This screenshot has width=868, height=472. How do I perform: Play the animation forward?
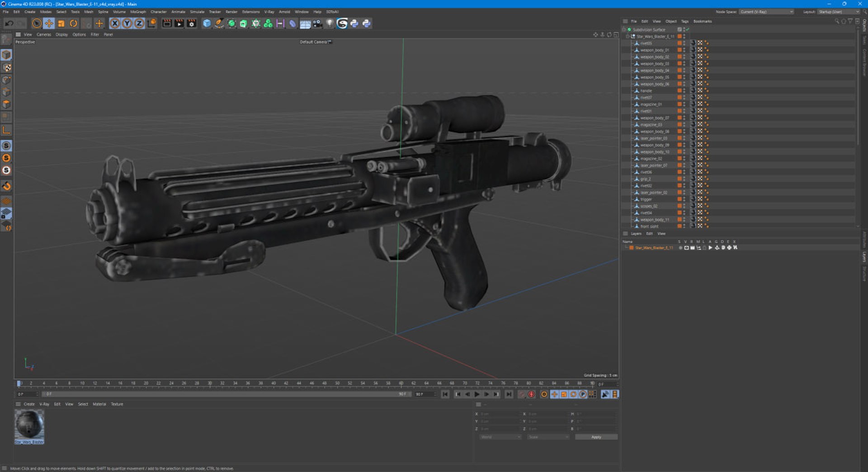476,395
